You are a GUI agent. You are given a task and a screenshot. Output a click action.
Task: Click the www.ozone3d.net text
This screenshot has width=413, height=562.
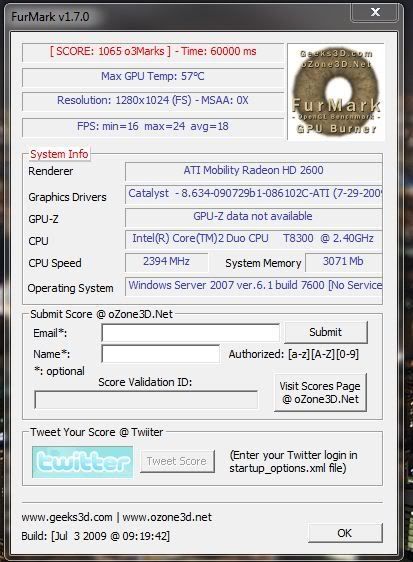click(167, 517)
